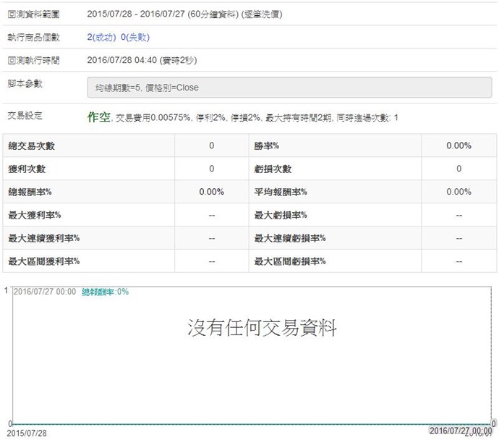Screen dimensions: 499x448
Task: Click the 沒有任何交易資料 message in the chart
Action: pyautogui.click(x=262, y=328)
